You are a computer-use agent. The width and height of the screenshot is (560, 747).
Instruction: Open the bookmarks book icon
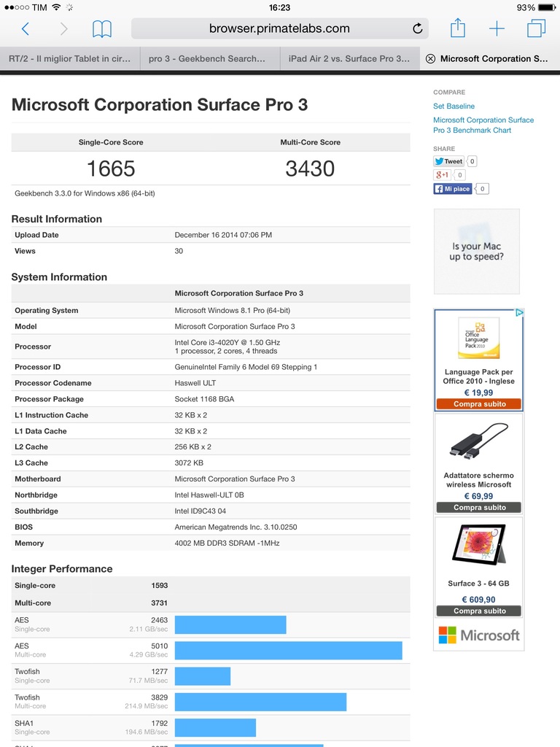[102, 29]
